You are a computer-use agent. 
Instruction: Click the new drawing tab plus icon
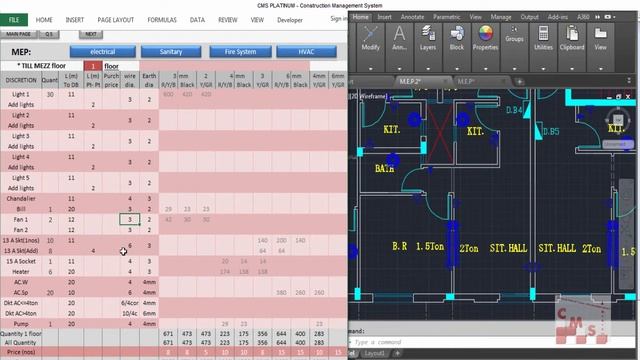[x=519, y=82]
